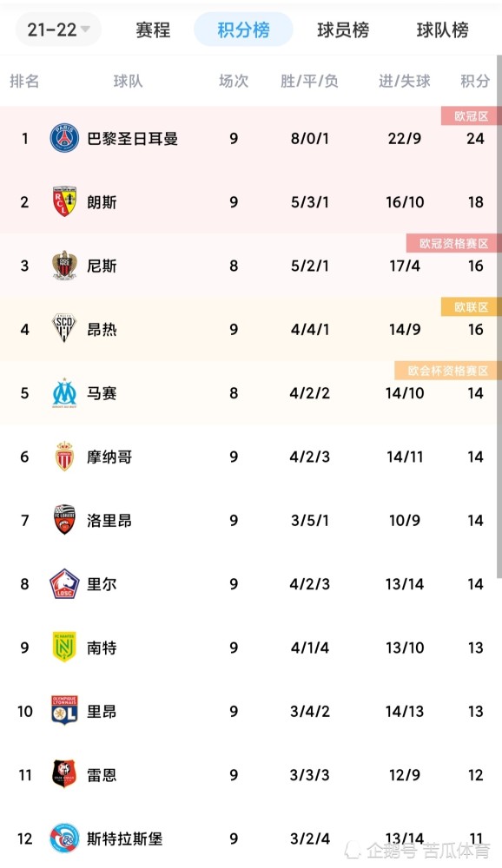Tap the RC Lens crest icon
Screen dimensions: 502x868
(x=64, y=201)
